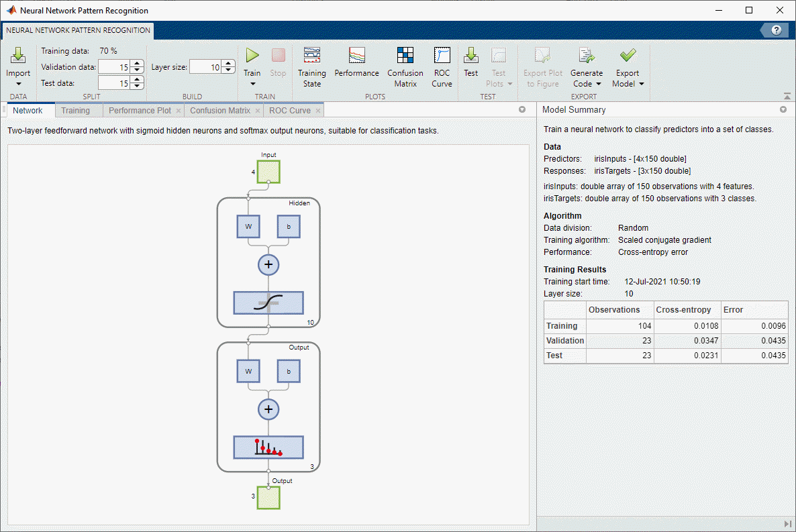Image resolution: width=796 pixels, height=532 pixels.
Task: Click the Layer size input field
Action: pos(205,67)
